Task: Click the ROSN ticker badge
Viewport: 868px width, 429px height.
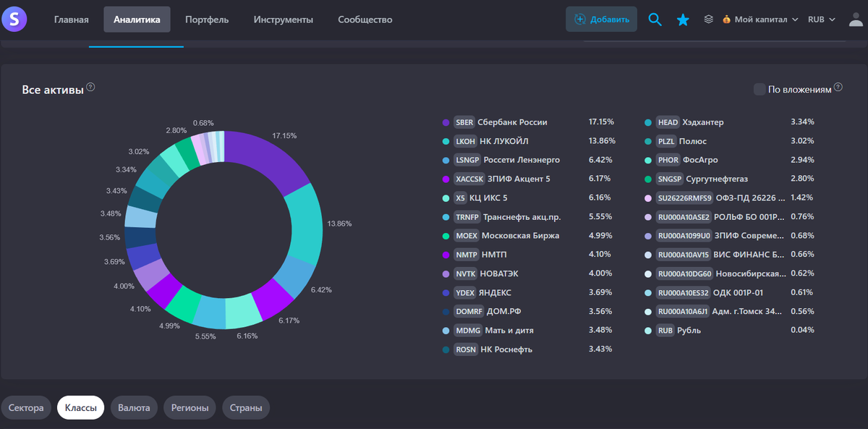Action: point(465,349)
